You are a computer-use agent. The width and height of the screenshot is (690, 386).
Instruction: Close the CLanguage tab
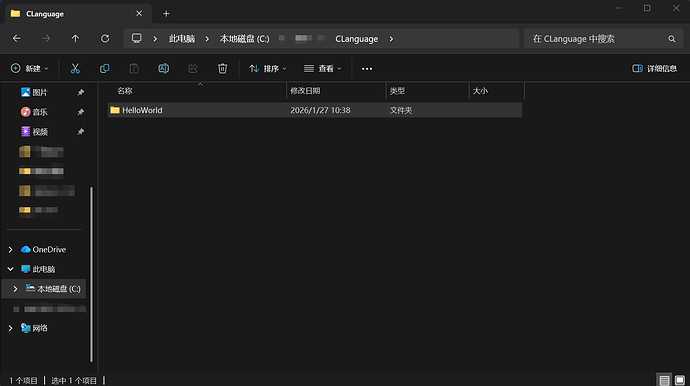point(139,14)
